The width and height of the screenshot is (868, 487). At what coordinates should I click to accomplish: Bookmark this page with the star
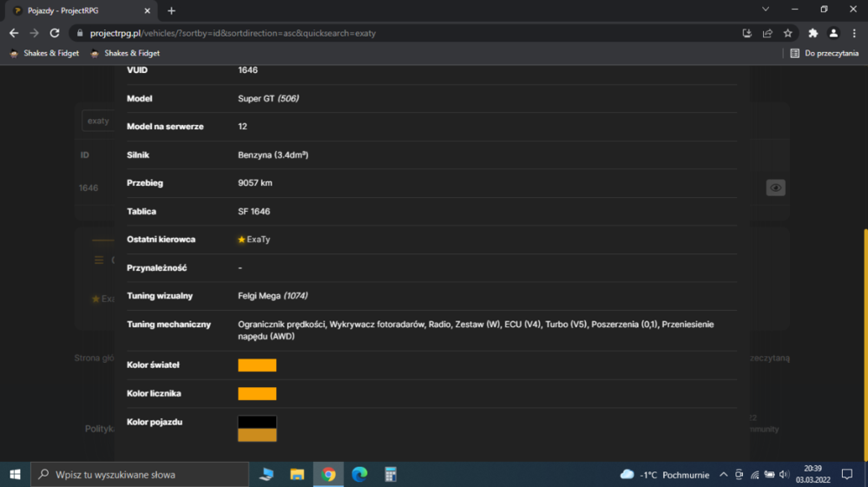[788, 33]
